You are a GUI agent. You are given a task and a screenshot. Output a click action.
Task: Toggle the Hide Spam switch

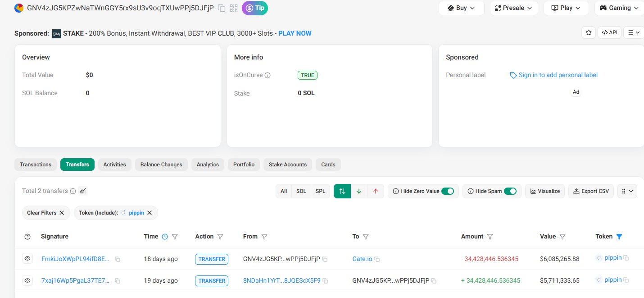(x=510, y=191)
